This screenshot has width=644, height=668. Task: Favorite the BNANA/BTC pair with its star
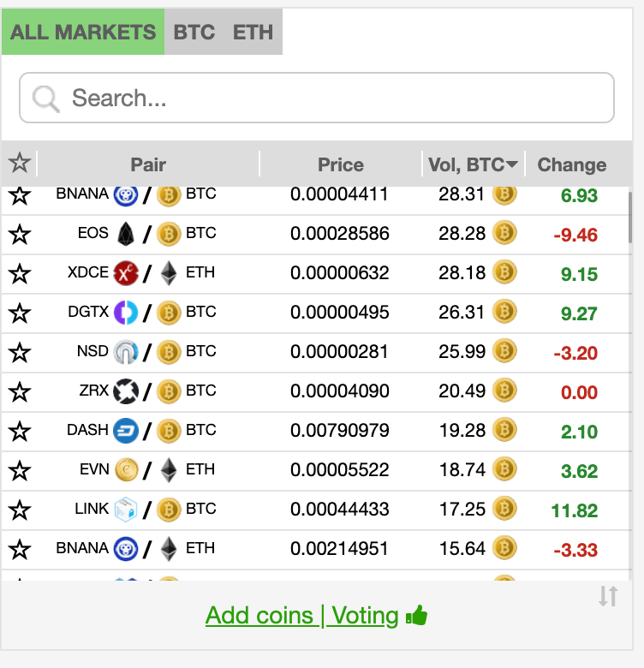pos(20,195)
